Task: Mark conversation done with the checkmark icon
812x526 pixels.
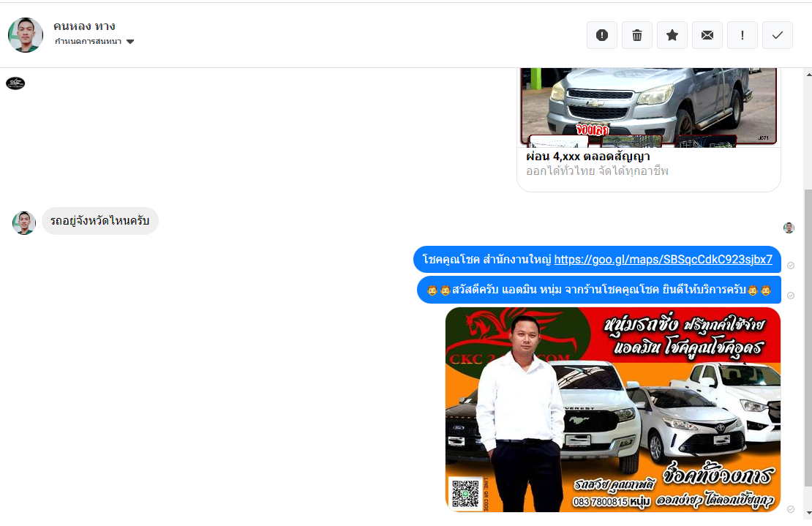Action: (x=778, y=35)
